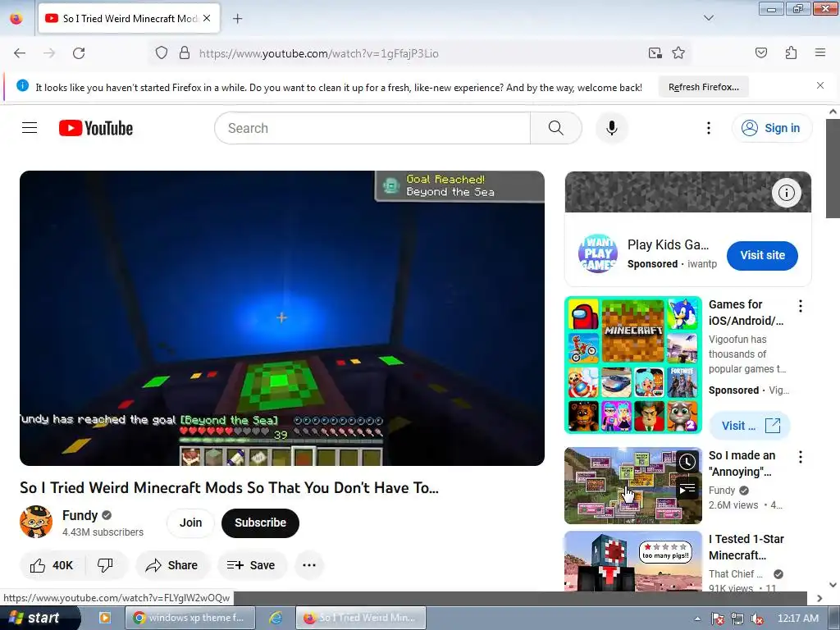Open Internet Explorer taskbar icon
Viewport: 840px width, 630px height.
276,618
